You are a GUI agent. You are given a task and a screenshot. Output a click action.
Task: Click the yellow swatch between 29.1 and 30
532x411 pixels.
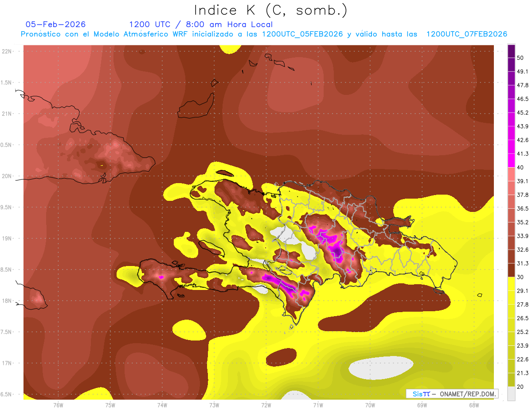[x=511, y=284]
